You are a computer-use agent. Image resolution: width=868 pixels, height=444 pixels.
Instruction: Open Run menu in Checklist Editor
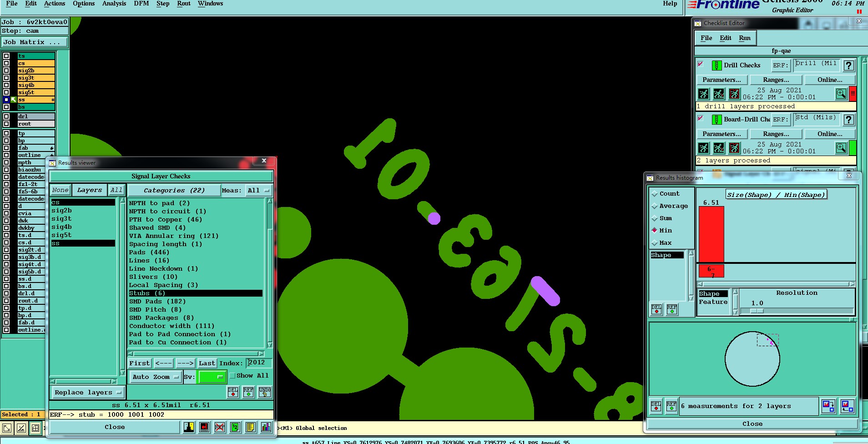745,38
